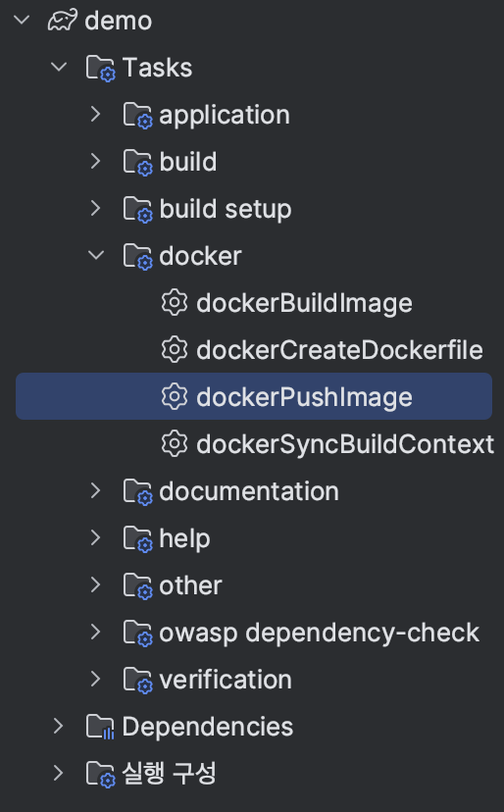This screenshot has height=812, width=504.
Task: Click the 실행 구성 folder icon
Action: [x=100, y=774]
